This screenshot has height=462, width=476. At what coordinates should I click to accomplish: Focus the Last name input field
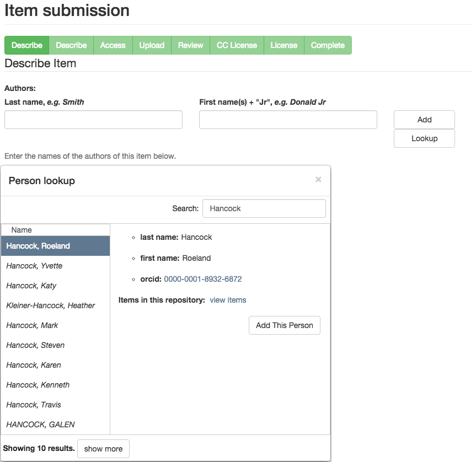[x=93, y=120]
